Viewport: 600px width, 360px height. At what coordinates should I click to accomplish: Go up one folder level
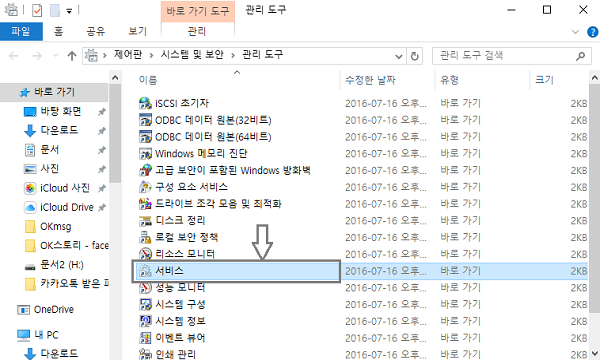click(72, 56)
